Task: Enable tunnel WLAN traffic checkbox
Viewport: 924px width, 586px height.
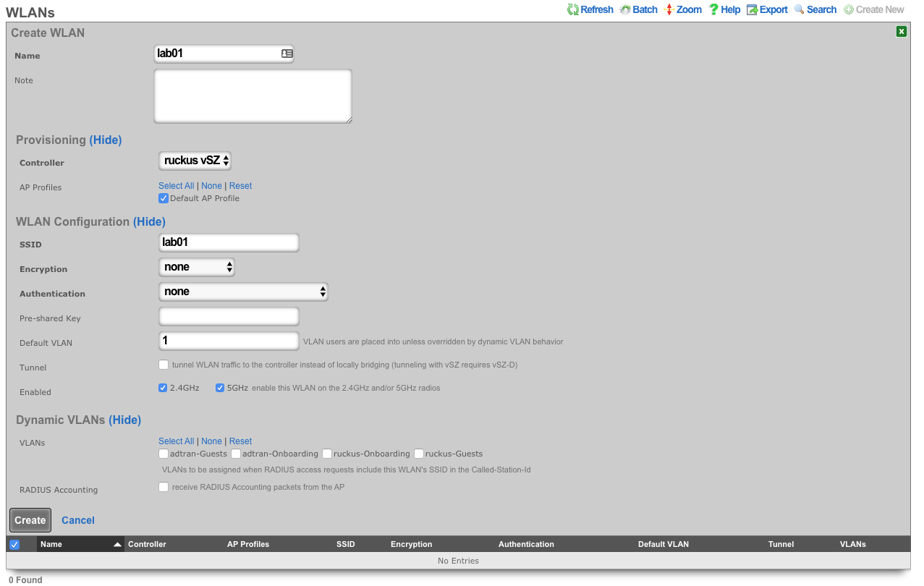Action: pyautogui.click(x=164, y=365)
